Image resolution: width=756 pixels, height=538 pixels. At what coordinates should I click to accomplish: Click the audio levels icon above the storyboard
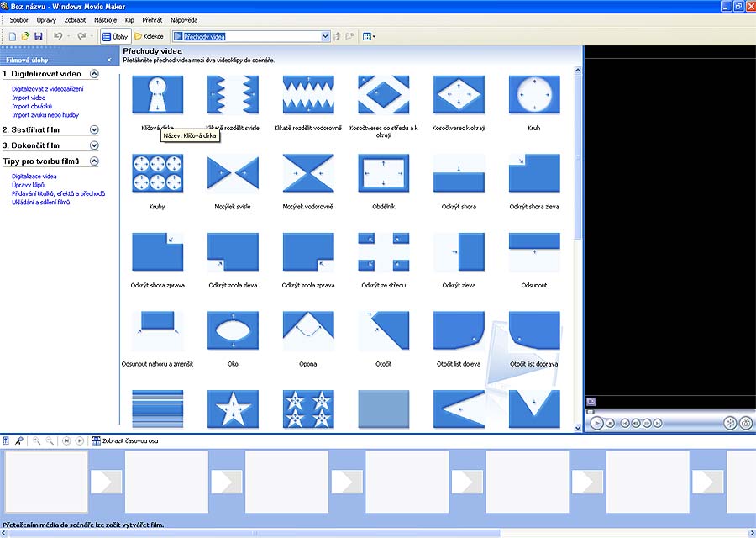[7, 440]
